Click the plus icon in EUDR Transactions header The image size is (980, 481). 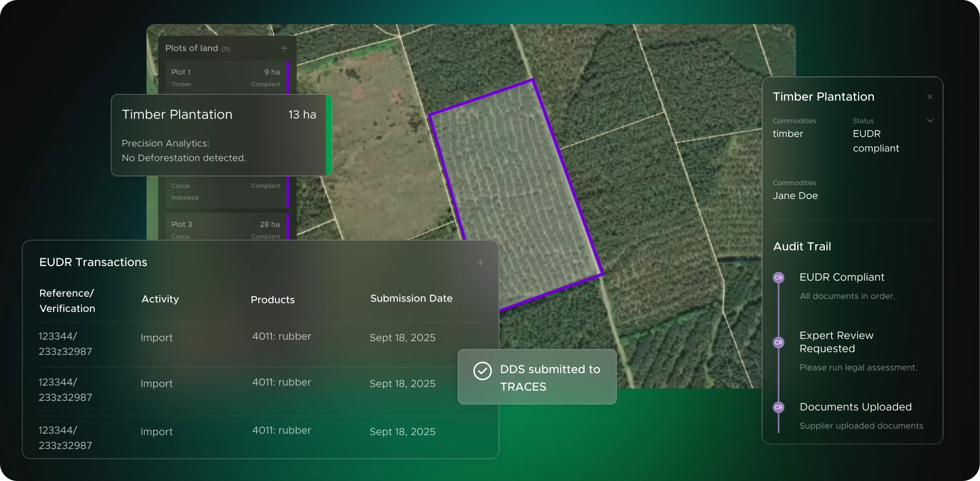coord(480,262)
